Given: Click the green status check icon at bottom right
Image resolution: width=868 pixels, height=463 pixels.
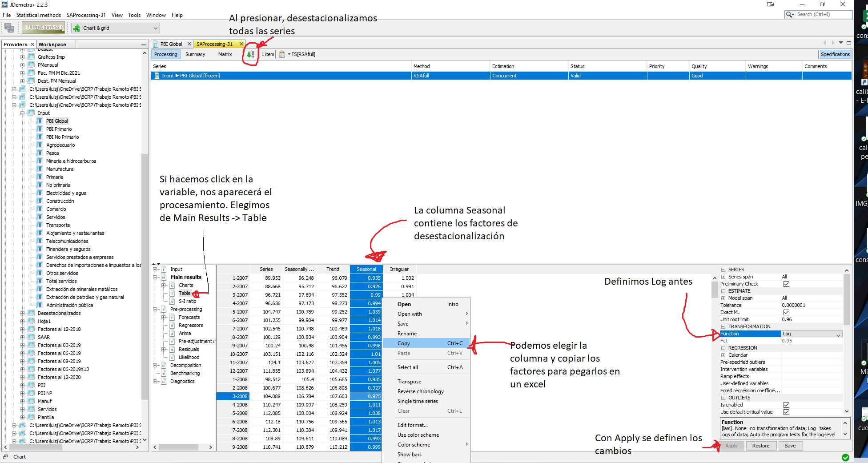Looking at the screenshot, I should point(845,457).
